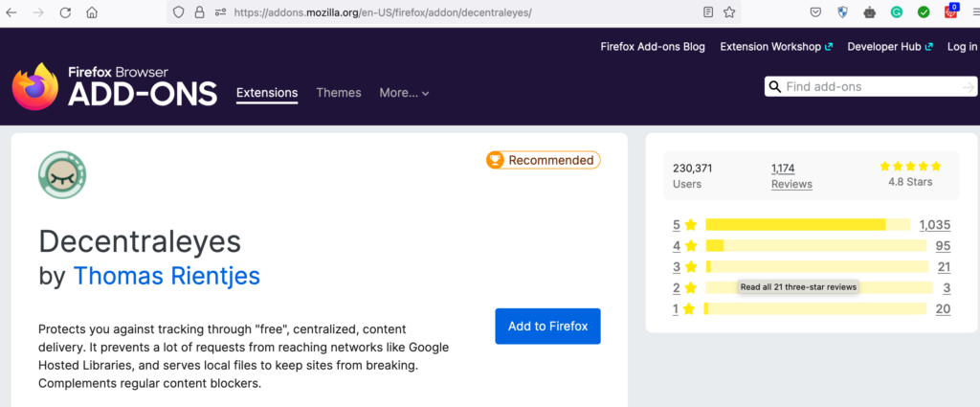Click the one-star rating bar
The width and height of the screenshot is (980, 407).
coord(815,309)
